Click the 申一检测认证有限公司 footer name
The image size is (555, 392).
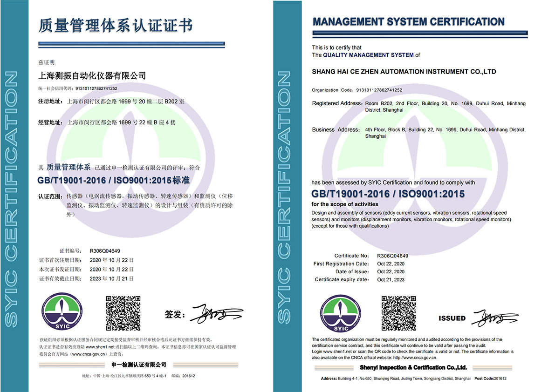(x=139, y=364)
